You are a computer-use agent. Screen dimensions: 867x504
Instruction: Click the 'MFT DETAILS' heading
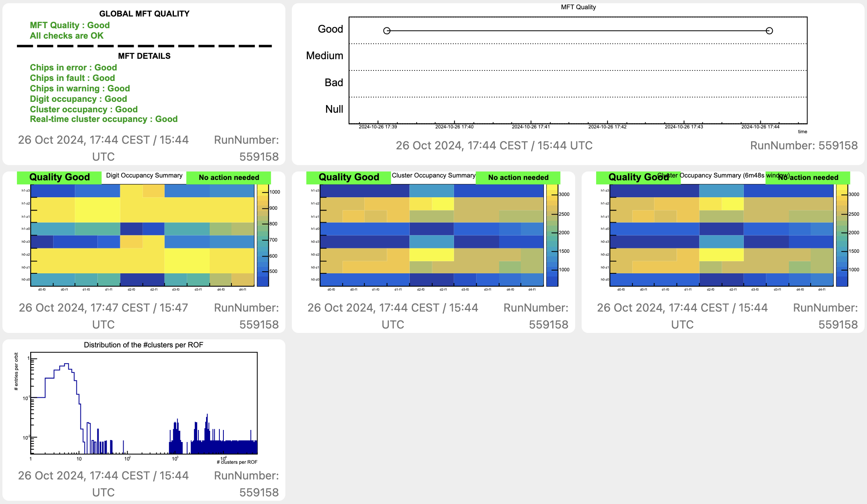(x=144, y=56)
